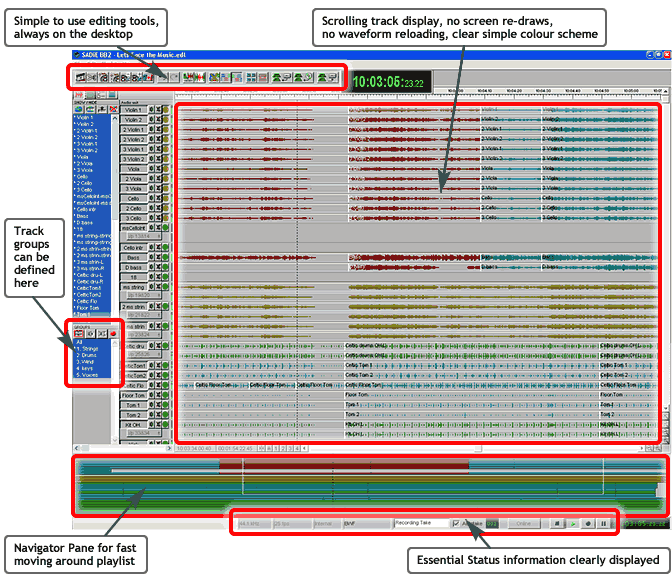This screenshot has height=580, width=672.
Task: Mute the 2 Viola track
Action: point(158,178)
